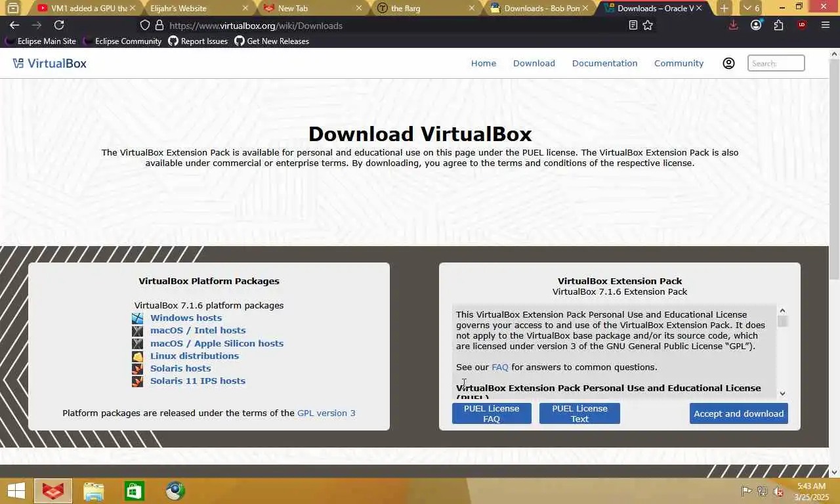Click the site user account icon

click(728, 63)
